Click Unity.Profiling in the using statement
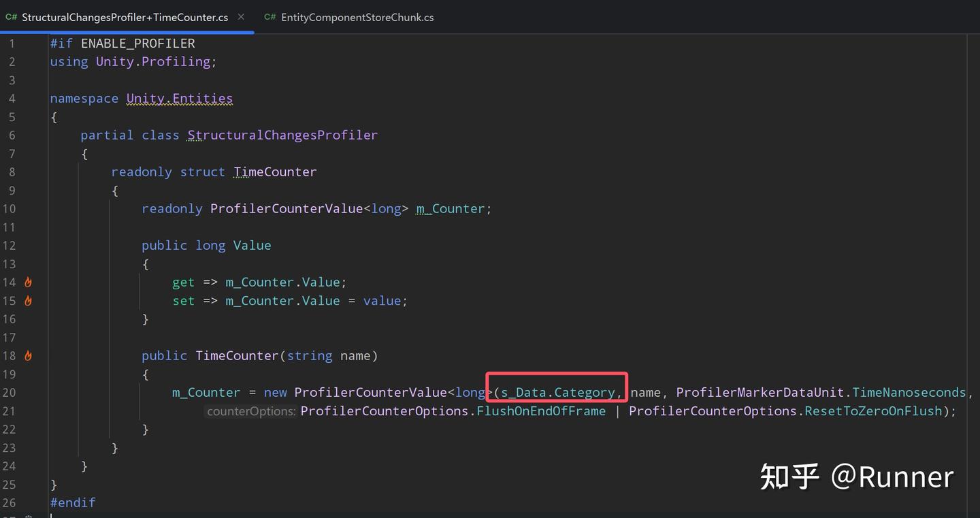Image resolution: width=980 pixels, height=518 pixels. pos(153,61)
